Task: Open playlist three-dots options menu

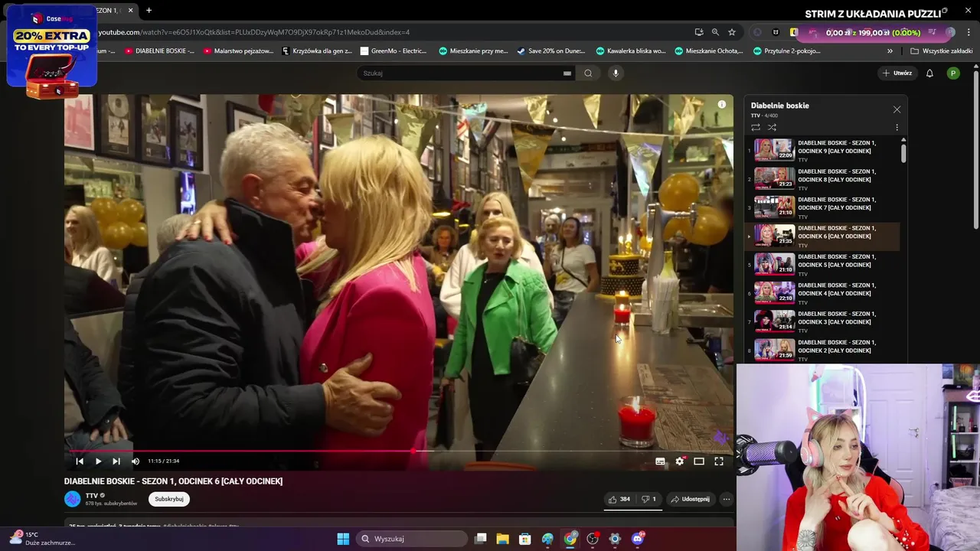Action: [x=897, y=127]
